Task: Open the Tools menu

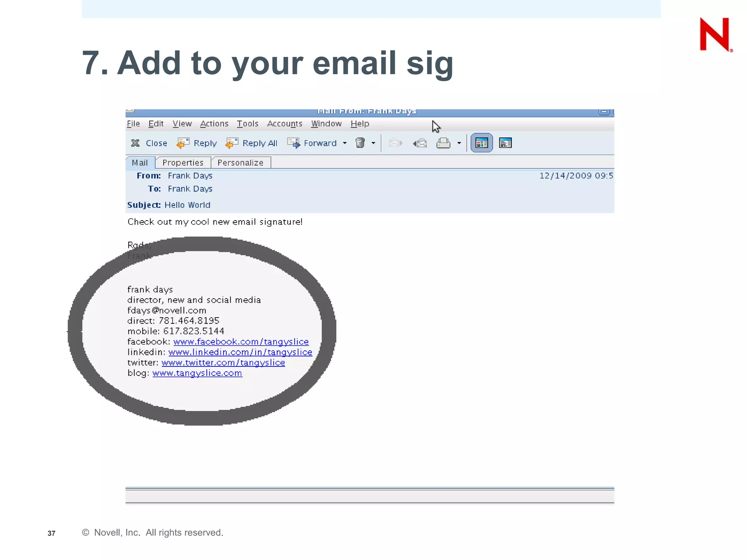Action: coord(247,124)
